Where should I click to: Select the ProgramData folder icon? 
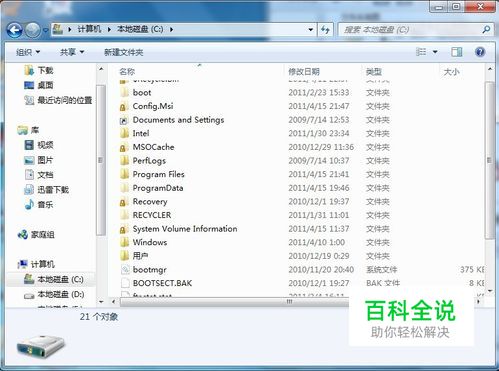pyautogui.click(x=124, y=188)
